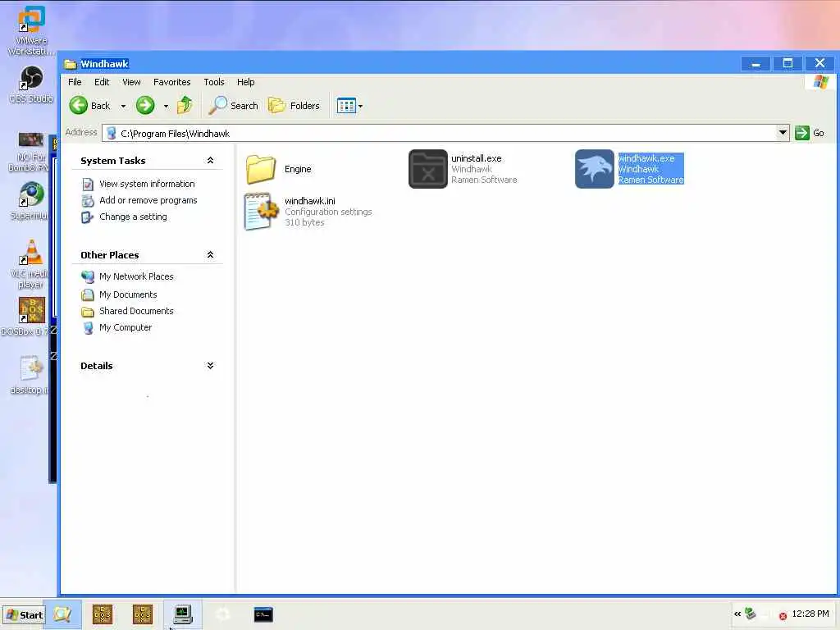
Task: Open the Tools menu
Action: click(214, 82)
